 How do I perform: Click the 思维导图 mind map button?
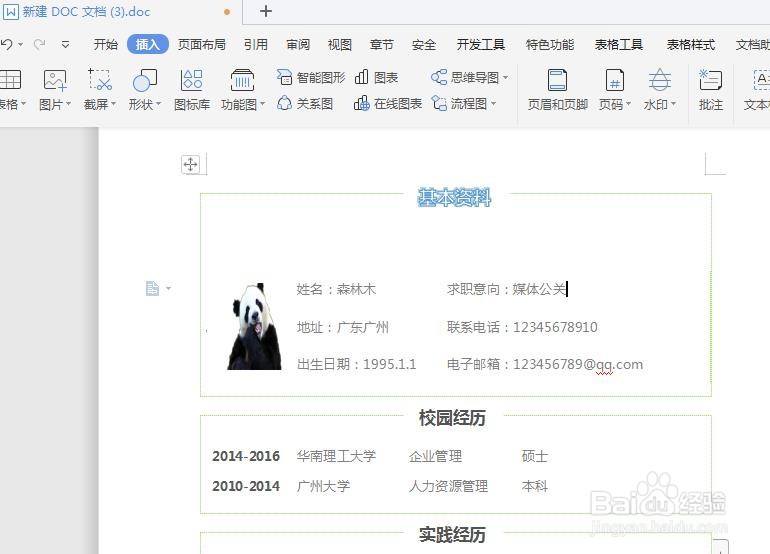point(469,78)
